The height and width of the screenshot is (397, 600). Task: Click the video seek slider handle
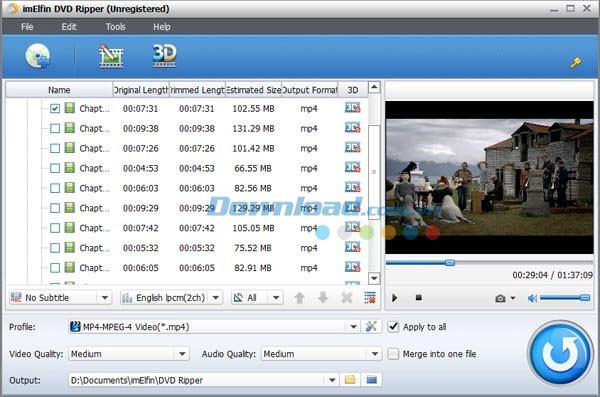(x=450, y=263)
